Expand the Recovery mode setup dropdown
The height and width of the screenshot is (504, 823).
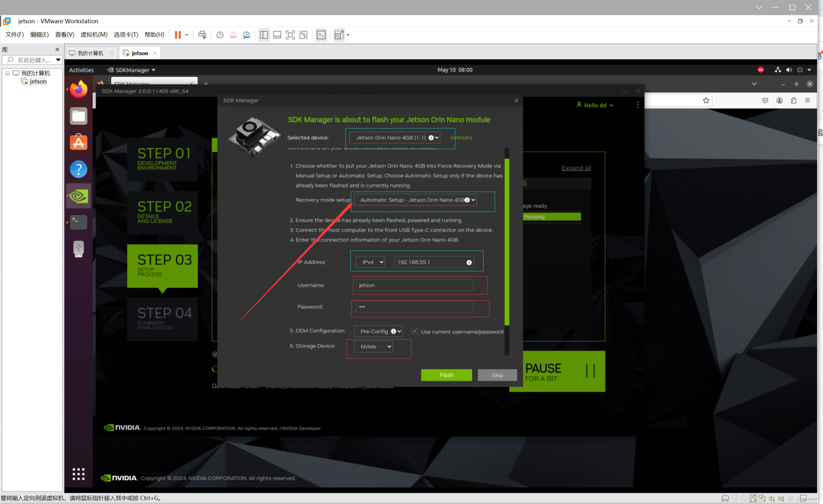415,200
